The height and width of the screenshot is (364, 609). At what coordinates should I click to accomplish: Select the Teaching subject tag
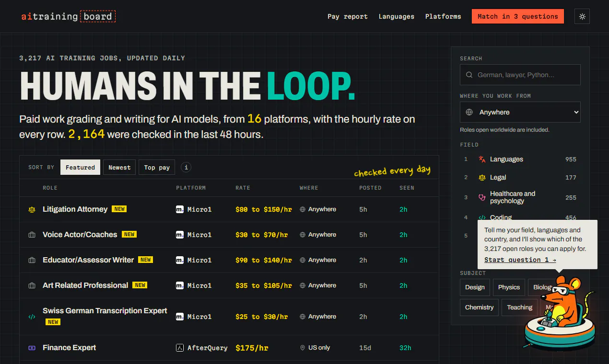pyautogui.click(x=520, y=307)
